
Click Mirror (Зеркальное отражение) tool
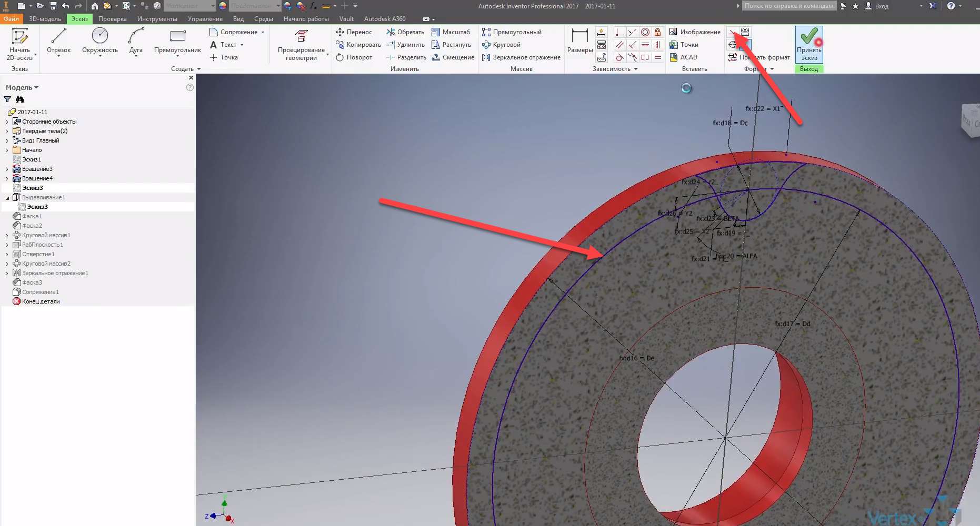click(x=521, y=57)
